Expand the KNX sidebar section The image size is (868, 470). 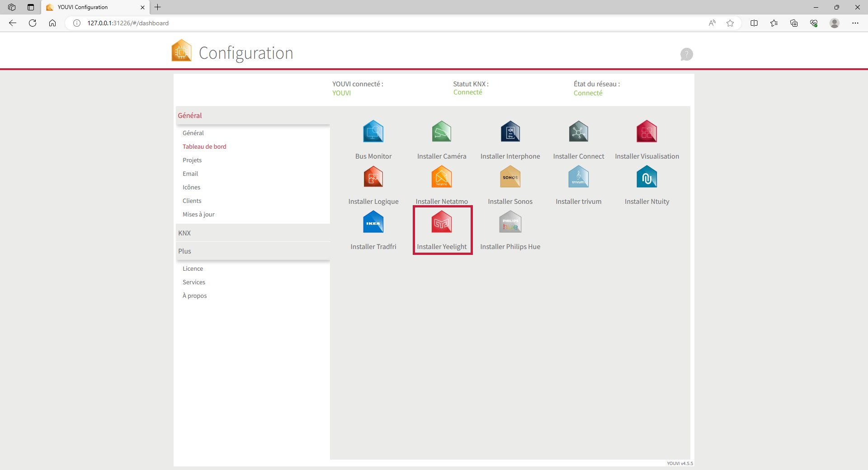click(253, 233)
